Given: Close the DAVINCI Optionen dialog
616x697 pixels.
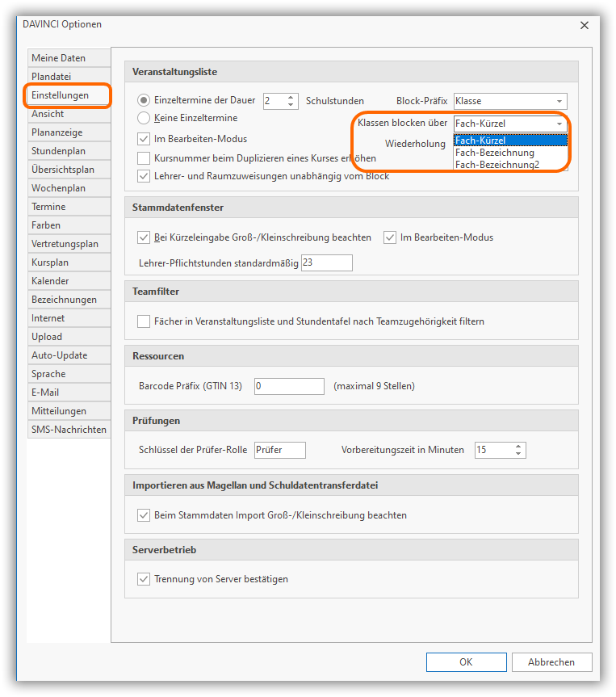Looking at the screenshot, I should [x=585, y=24].
